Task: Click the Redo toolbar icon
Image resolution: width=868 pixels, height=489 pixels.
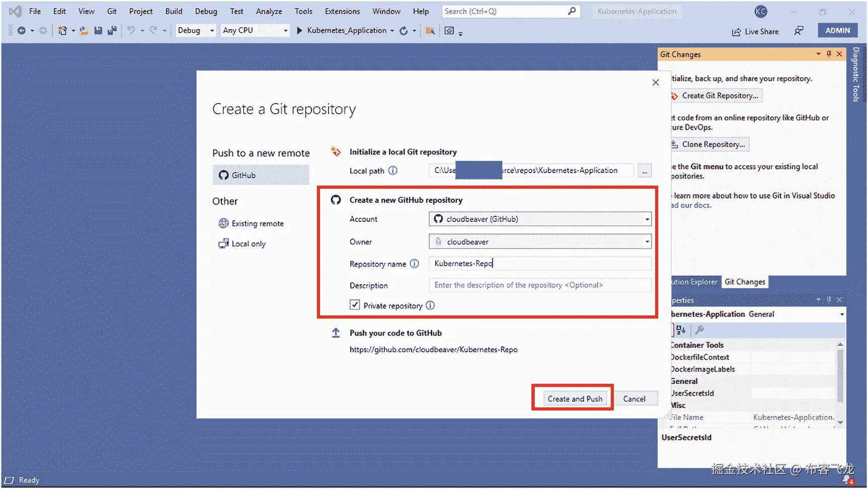Action: 153,31
